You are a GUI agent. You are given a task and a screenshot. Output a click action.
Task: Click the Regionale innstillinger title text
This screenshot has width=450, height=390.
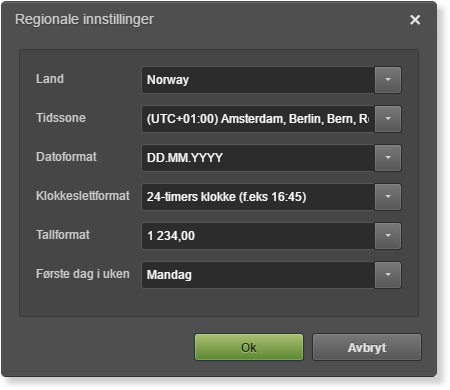tap(84, 19)
